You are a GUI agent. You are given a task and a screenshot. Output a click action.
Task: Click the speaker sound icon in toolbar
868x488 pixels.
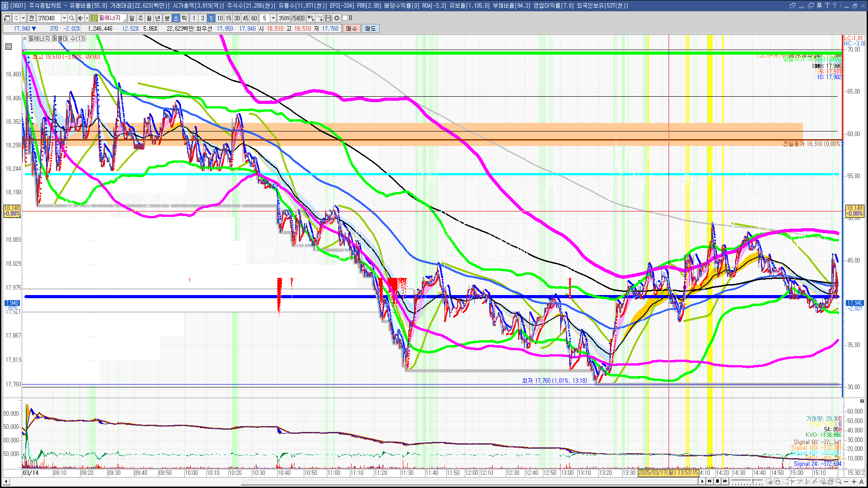pos(80,18)
